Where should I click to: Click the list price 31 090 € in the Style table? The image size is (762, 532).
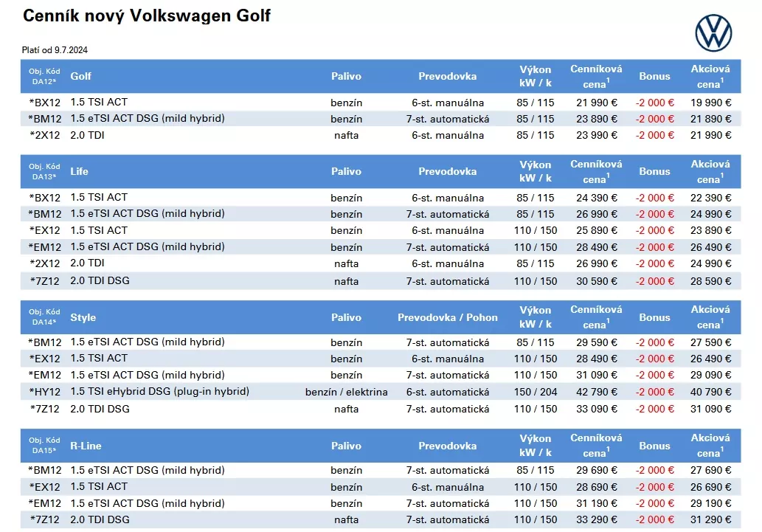pyautogui.click(x=596, y=375)
